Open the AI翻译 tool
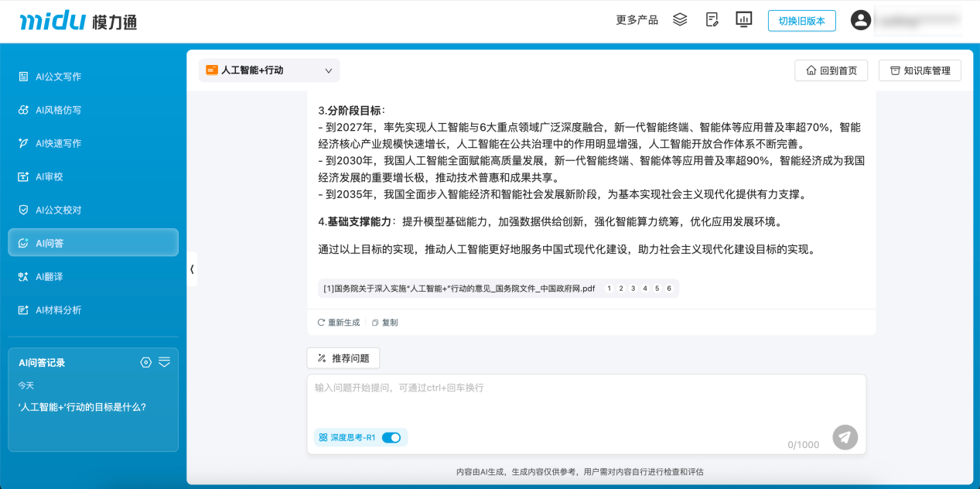980x489 pixels. pos(49,275)
